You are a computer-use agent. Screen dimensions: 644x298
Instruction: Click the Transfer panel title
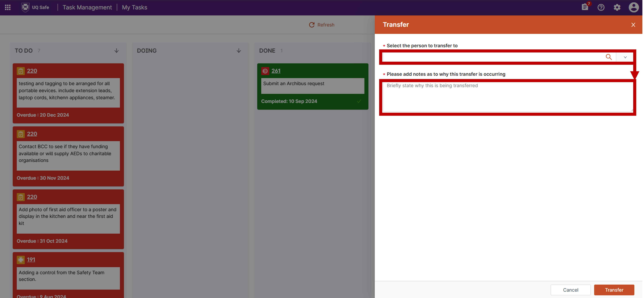coord(396,25)
